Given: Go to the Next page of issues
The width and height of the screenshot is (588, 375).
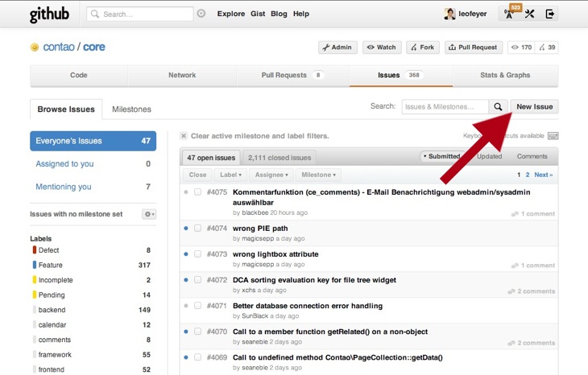Looking at the screenshot, I should click(x=544, y=175).
